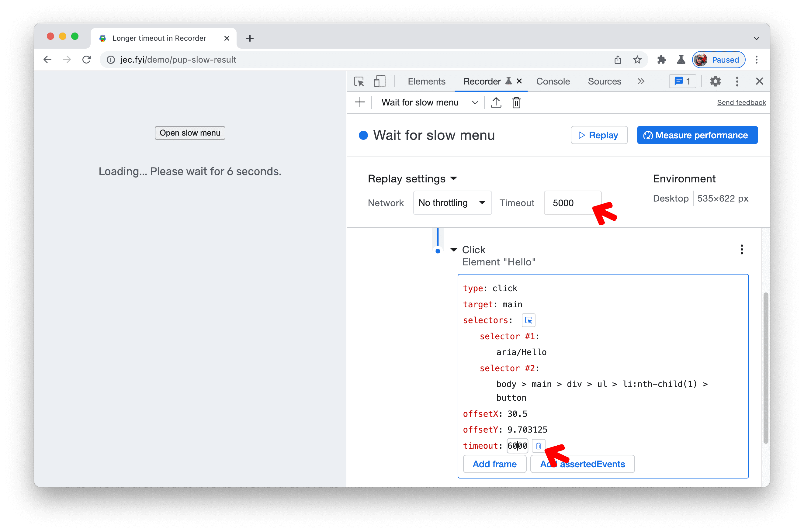Screen dimensions: 804x532
Task: Click the Replay button in Recorder
Action: pos(598,135)
